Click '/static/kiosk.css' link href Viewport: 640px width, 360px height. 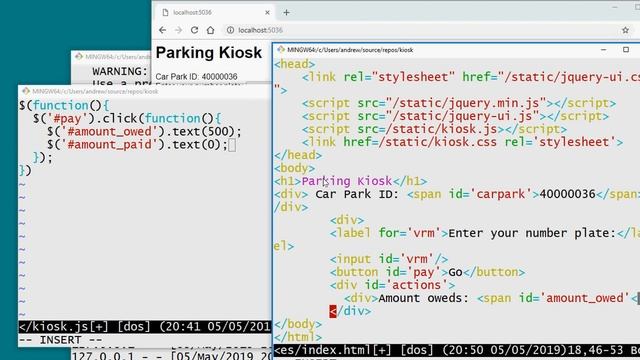438,142
